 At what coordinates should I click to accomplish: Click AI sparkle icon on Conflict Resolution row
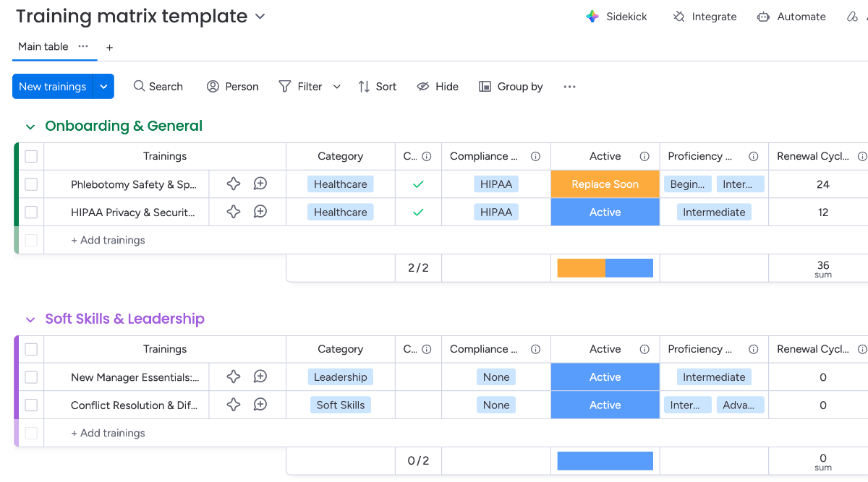click(233, 405)
